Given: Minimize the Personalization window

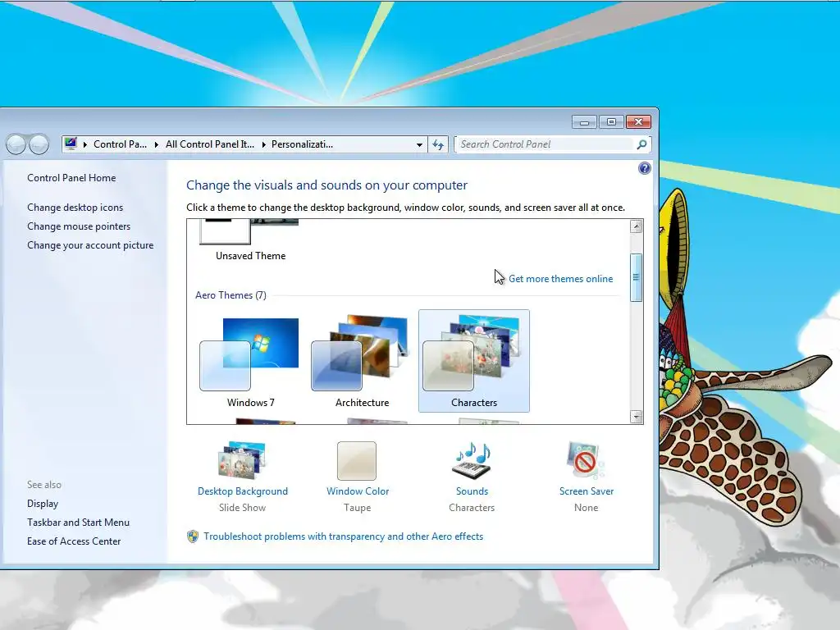Looking at the screenshot, I should pyautogui.click(x=584, y=122).
